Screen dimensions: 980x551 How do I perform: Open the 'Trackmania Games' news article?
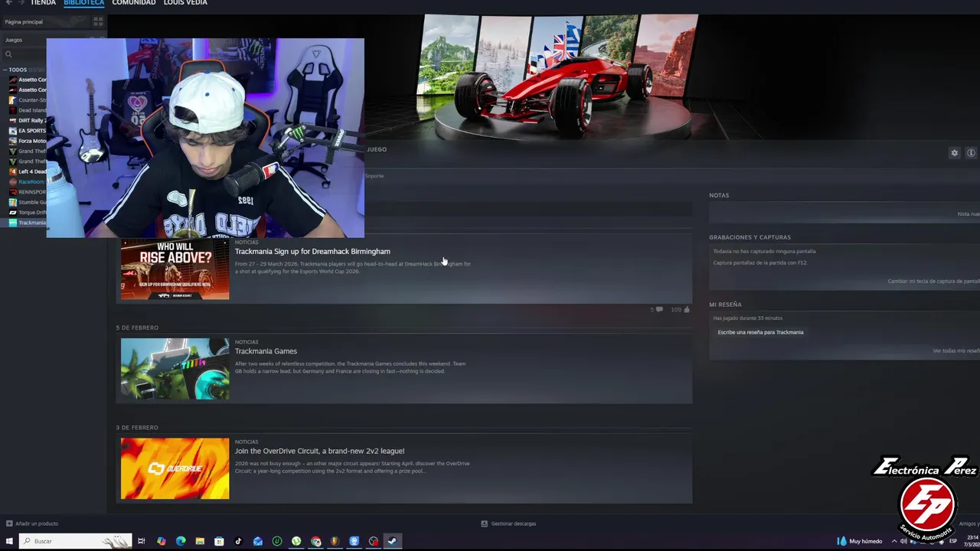pyautogui.click(x=266, y=351)
